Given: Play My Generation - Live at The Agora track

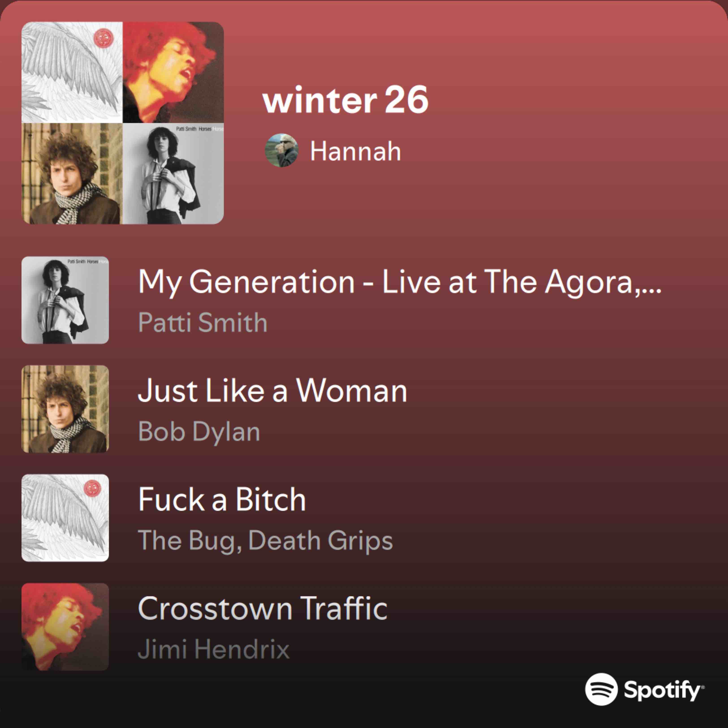Looking at the screenshot, I should (x=400, y=282).
